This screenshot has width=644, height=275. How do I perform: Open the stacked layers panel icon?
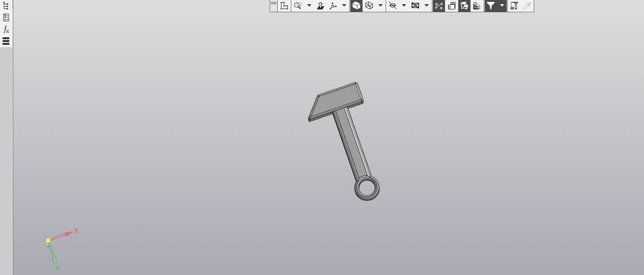pos(6,41)
